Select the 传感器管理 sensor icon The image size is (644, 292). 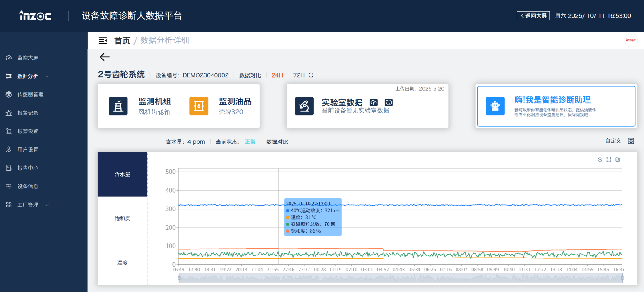(x=8, y=94)
